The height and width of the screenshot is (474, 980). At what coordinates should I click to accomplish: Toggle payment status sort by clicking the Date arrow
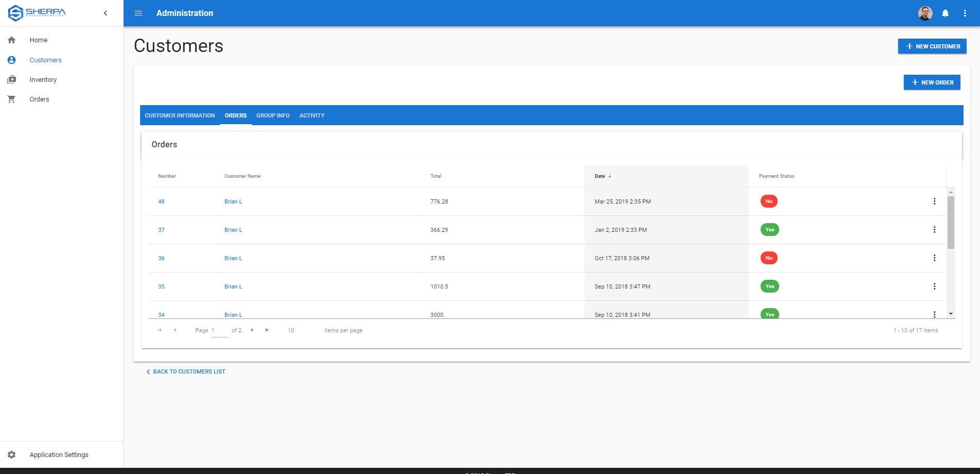[x=610, y=176]
